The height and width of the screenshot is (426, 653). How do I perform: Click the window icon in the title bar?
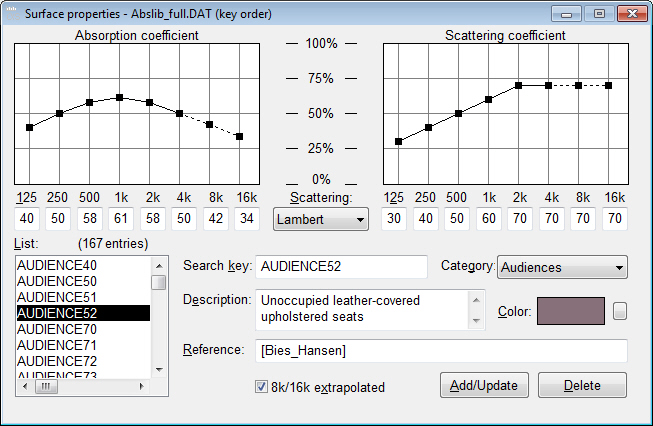tap(15, 14)
